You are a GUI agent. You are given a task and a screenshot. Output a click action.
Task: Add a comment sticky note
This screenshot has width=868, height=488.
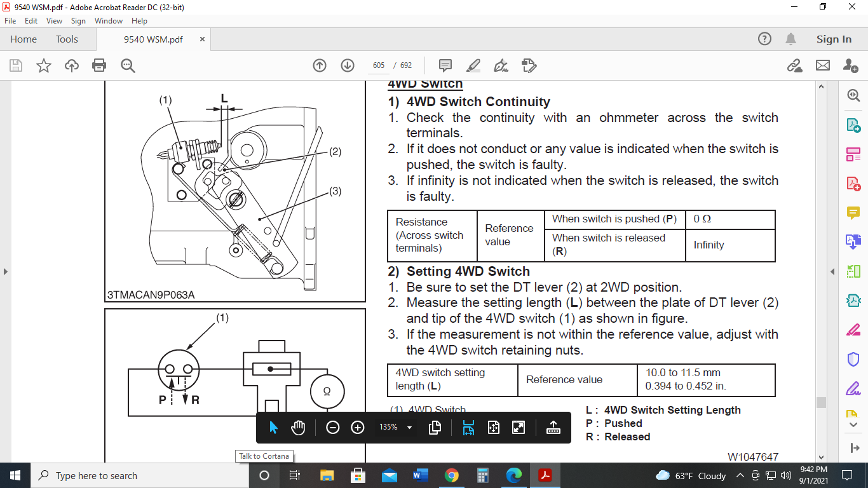tap(445, 65)
